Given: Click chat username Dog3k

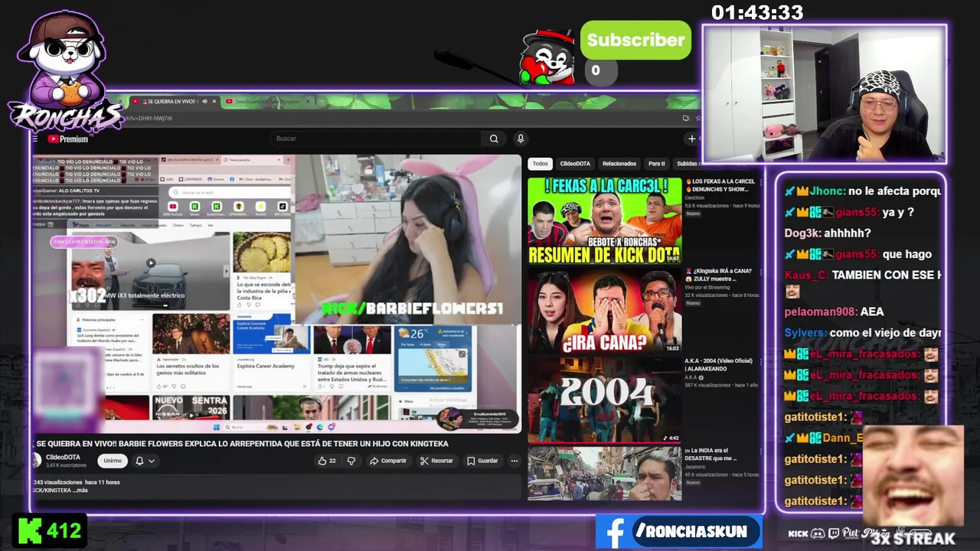Looking at the screenshot, I should [802, 233].
